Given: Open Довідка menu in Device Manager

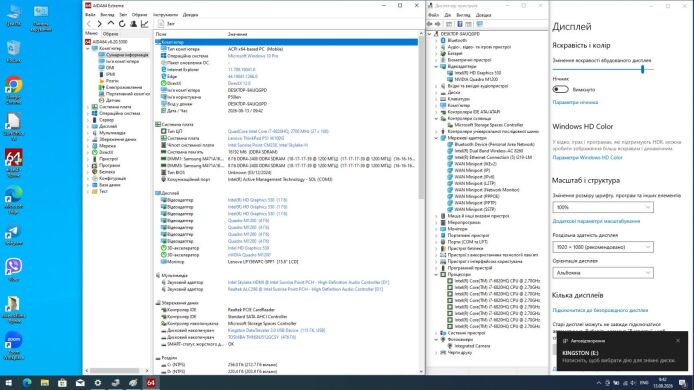Looking at the screenshot, I should coord(483,15).
